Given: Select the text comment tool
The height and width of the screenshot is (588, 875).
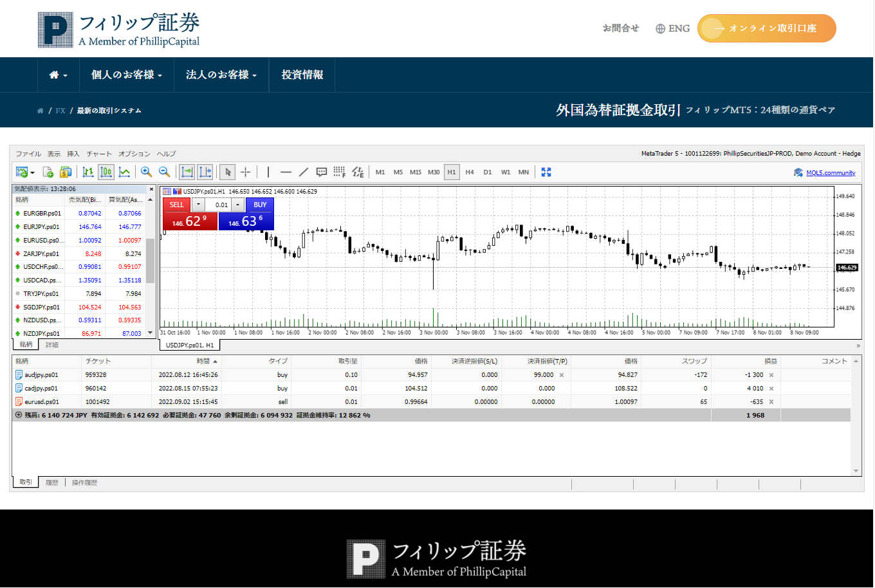Looking at the screenshot, I should pos(322,172).
